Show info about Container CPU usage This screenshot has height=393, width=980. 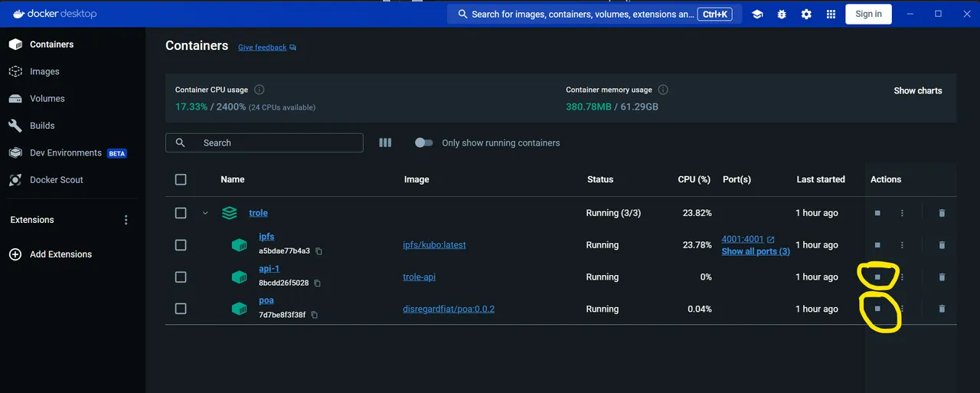click(260, 90)
